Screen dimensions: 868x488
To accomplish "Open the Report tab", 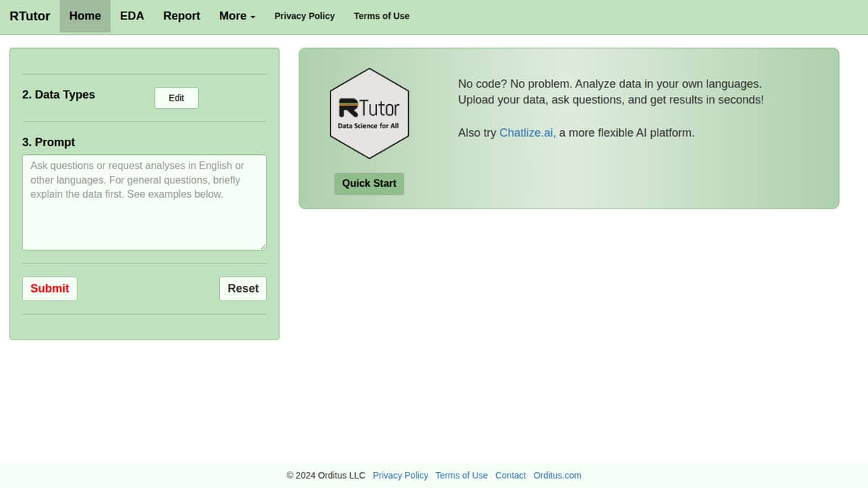I will click(x=182, y=16).
